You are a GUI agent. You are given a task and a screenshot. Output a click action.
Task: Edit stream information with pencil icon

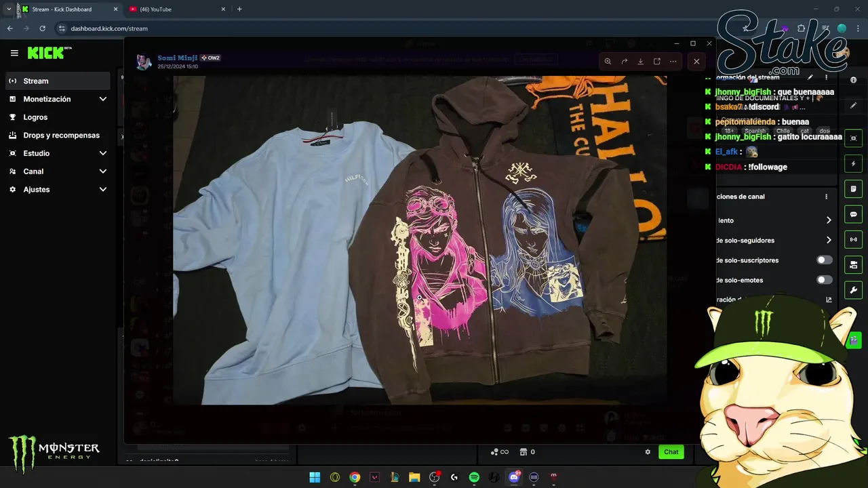810,77
